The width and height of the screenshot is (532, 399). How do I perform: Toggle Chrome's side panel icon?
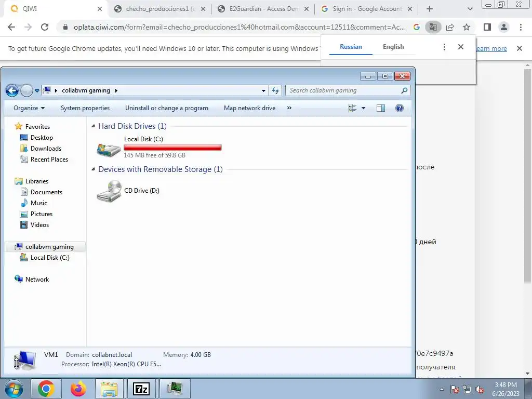487,27
